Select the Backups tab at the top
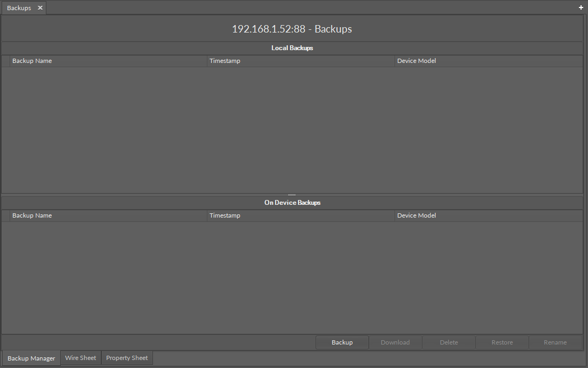Viewport: 588px width, 368px height. tap(19, 8)
